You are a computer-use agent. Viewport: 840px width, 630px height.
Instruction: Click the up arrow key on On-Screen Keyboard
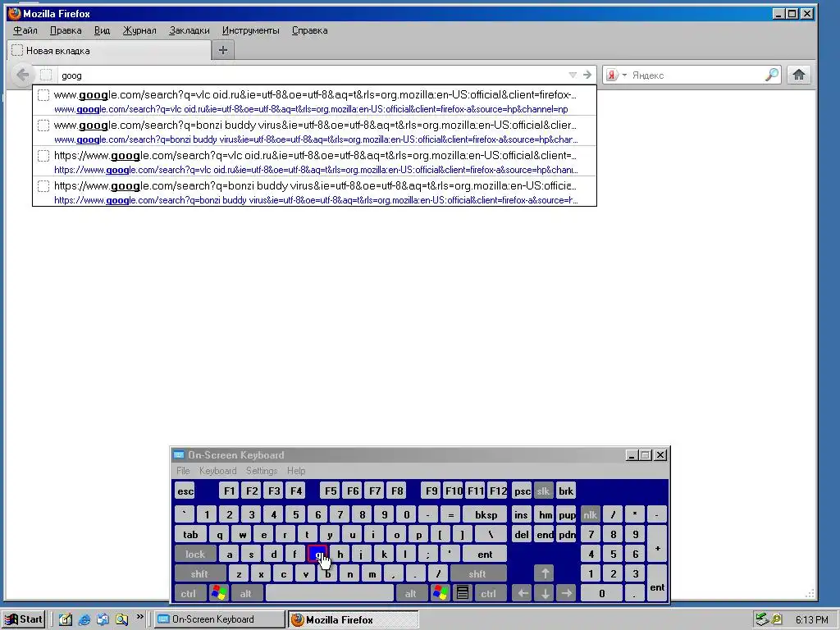click(x=545, y=573)
